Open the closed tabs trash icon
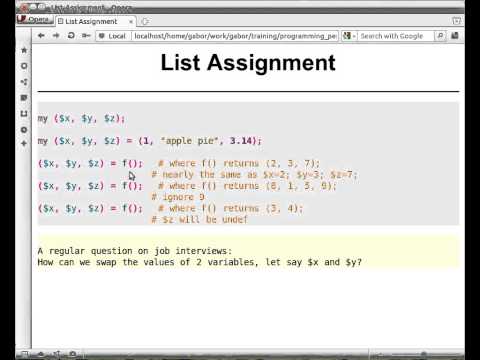Screen dimensions: 480x360 456,21
